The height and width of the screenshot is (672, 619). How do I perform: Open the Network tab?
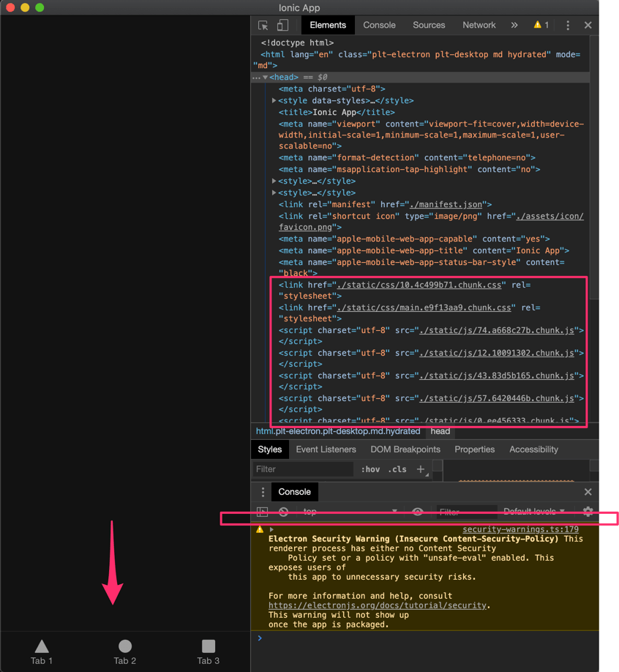click(x=479, y=26)
